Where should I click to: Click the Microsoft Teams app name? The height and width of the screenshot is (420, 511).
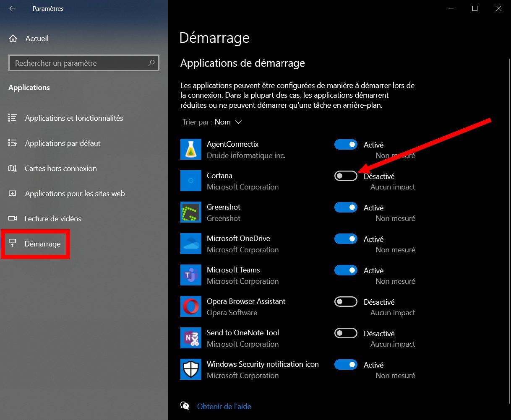(233, 270)
